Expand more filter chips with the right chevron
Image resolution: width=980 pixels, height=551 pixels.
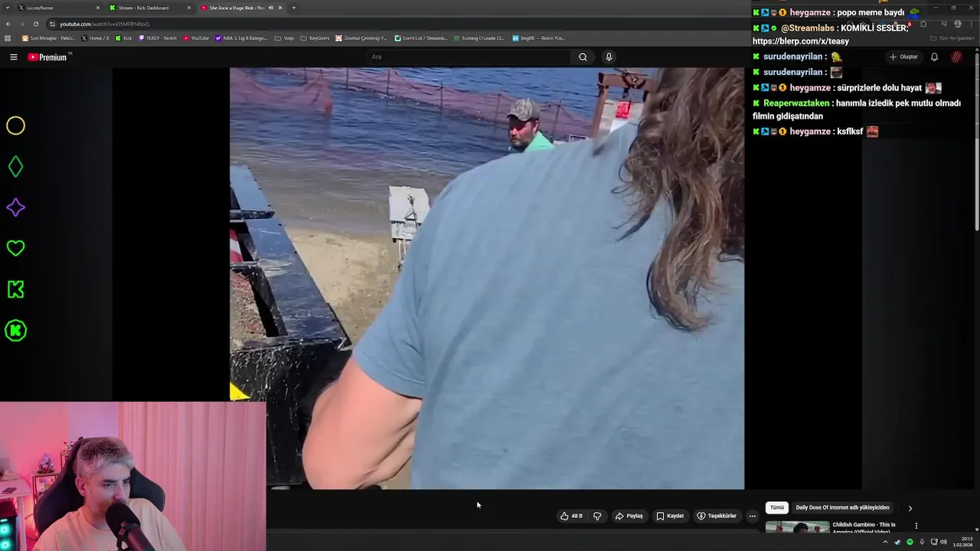pos(910,508)
